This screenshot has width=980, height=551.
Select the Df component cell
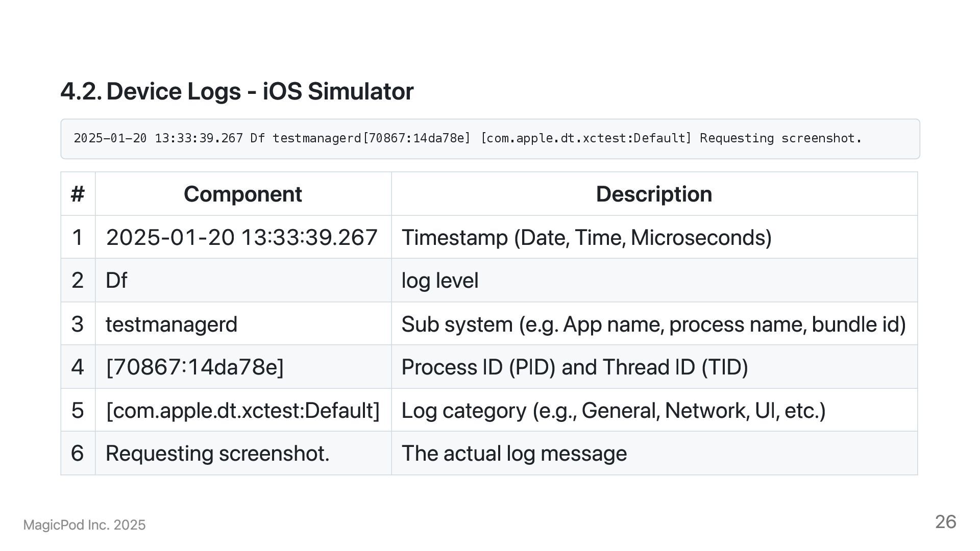(x=116, y=281)
